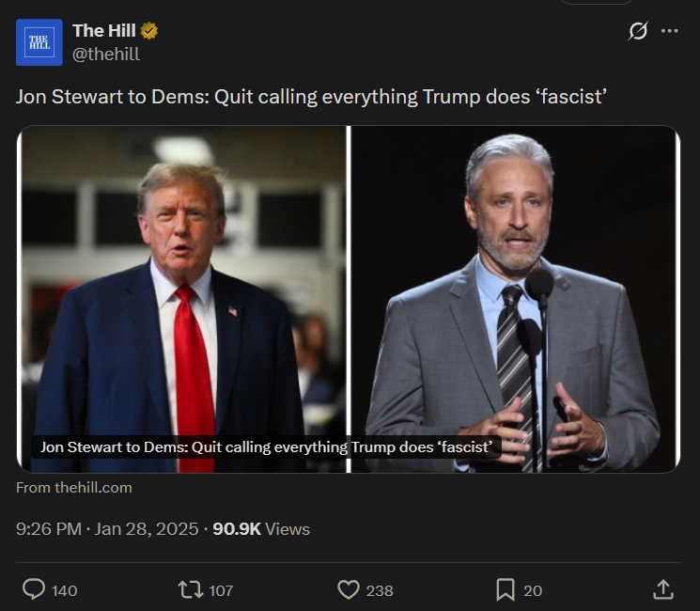This screenshot has width=700, height=611.
Task: Click the 107 reposts count
Action: (221, 590)
